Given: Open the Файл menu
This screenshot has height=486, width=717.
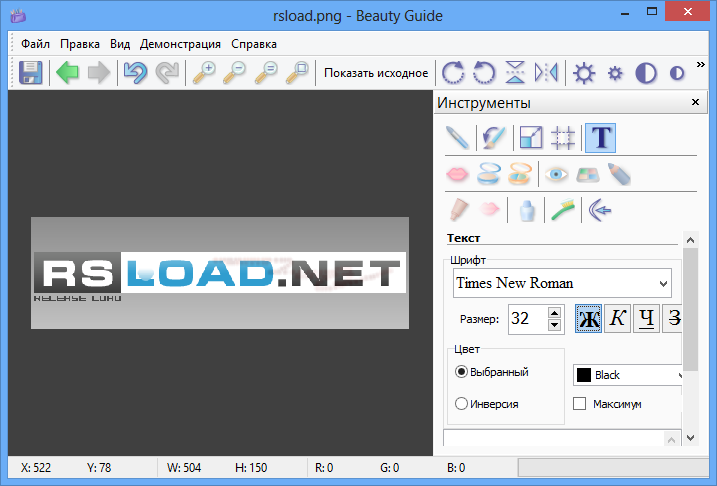Looking at the screenshot, I should (x=35, y=44).
